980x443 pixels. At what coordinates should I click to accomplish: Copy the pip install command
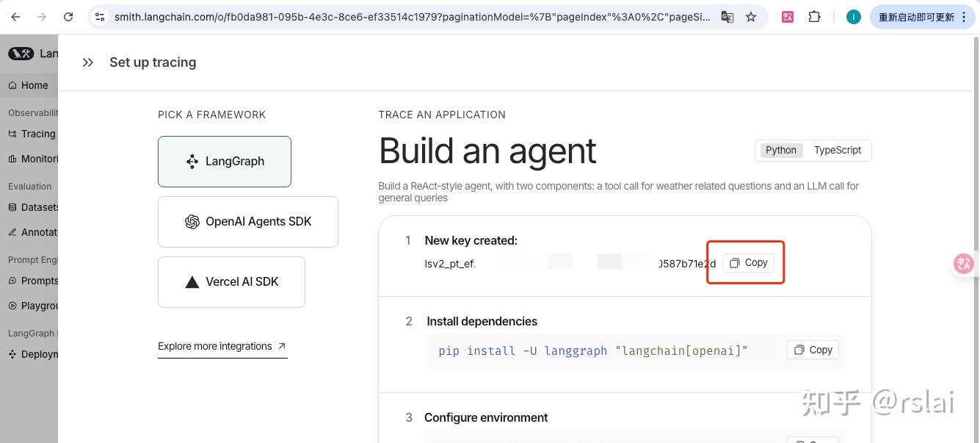point(813,350)
